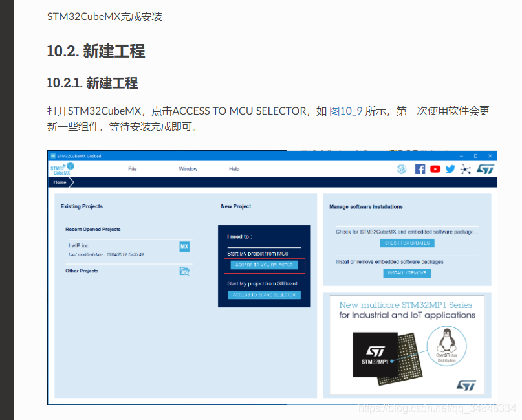522x420 pixels.
Task: Click the 10-year anniversary badge icon
Action: [402, 169]
